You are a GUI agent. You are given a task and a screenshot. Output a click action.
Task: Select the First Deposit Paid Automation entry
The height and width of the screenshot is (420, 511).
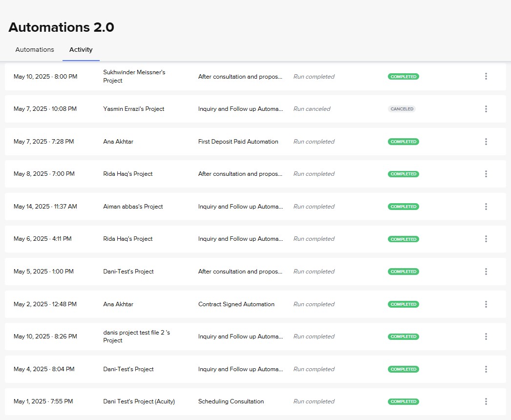click(x=238, y=142)
